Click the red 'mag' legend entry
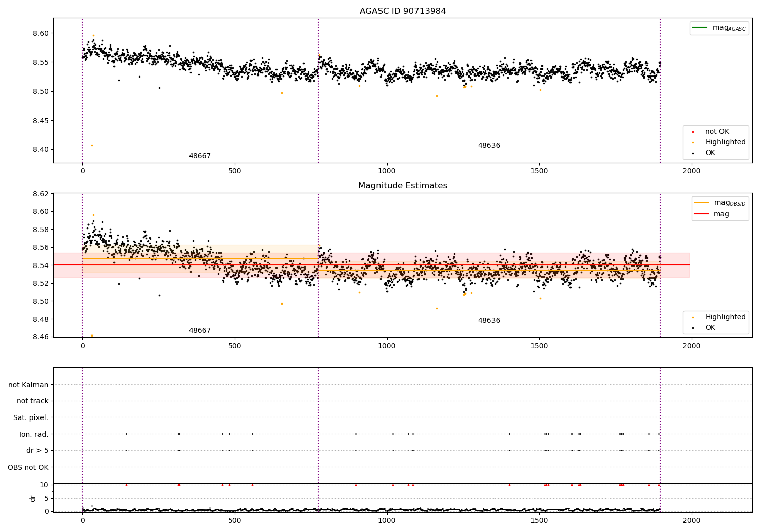This screenshot has height=532, width=760. click(711, 214)
